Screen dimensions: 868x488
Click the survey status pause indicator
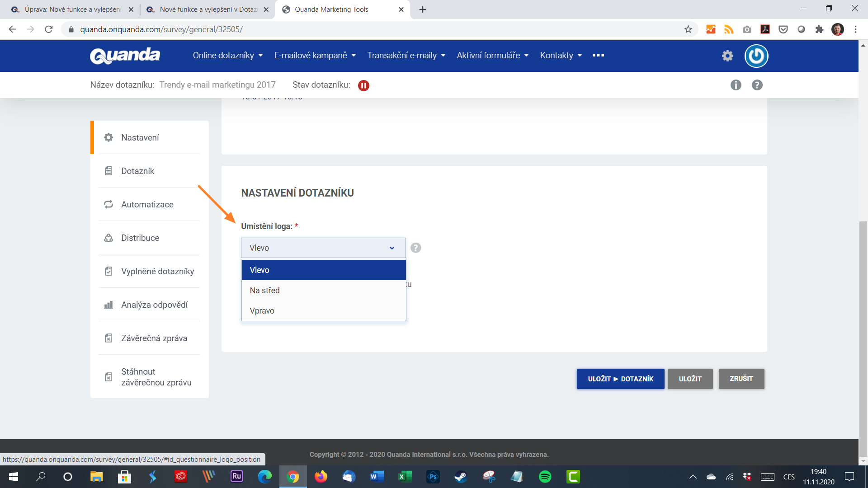coord(363,85)
